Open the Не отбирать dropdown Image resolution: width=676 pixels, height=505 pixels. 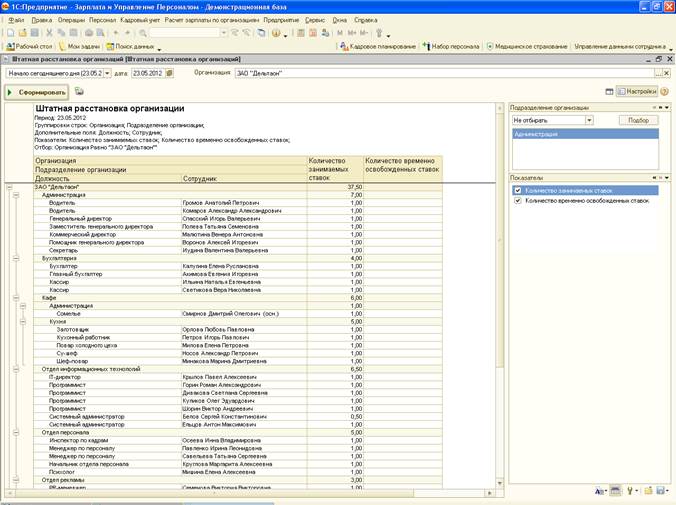point(589,120)
